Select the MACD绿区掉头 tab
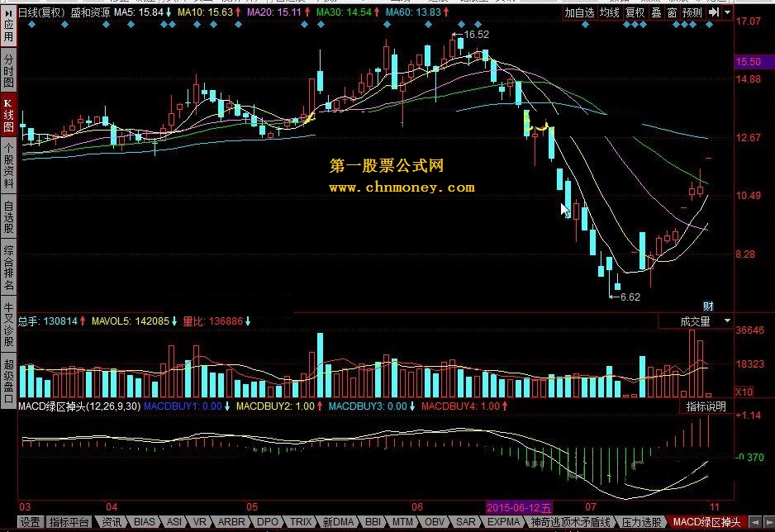This screenshot has width=775, height=532. pyautogui.click(x=706, y=521)
